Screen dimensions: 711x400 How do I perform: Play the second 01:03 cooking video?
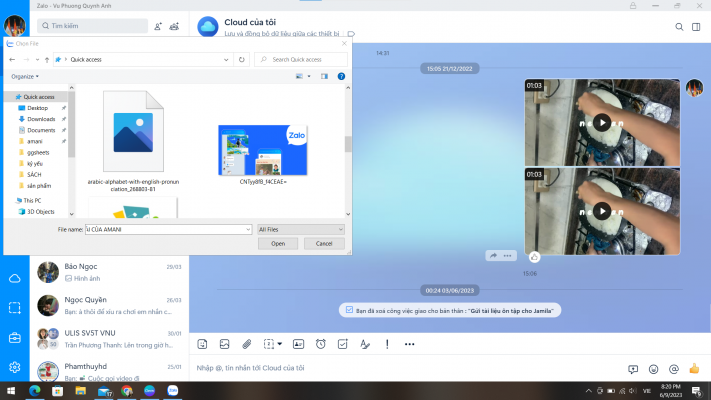(602, 211)
